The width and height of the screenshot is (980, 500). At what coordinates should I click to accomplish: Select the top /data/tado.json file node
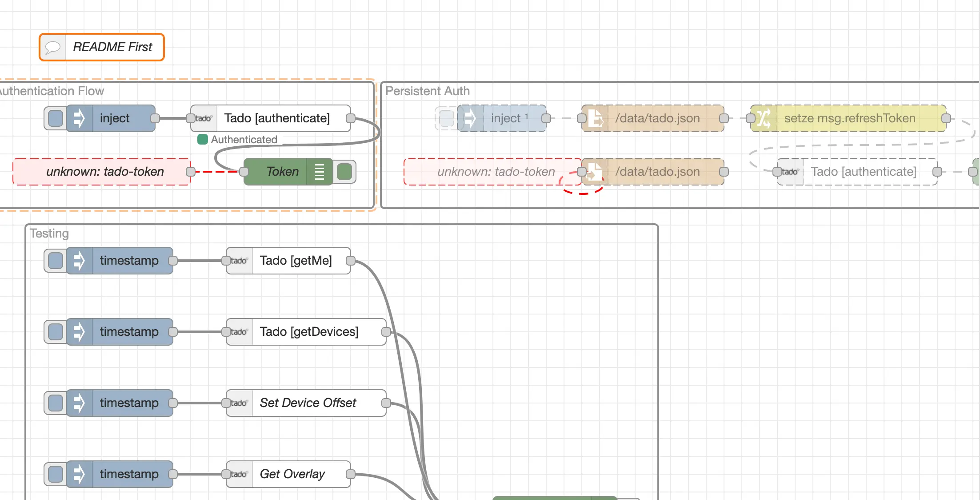tap(653, 118)
